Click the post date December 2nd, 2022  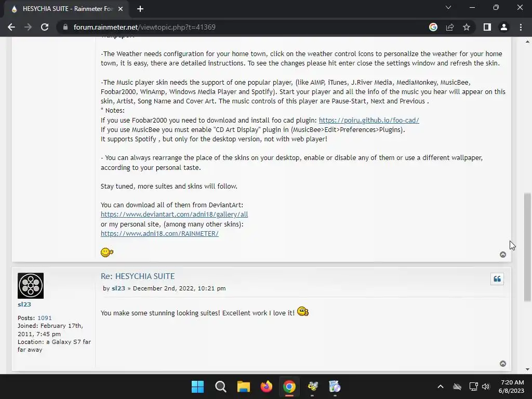[x=179, y=288]
